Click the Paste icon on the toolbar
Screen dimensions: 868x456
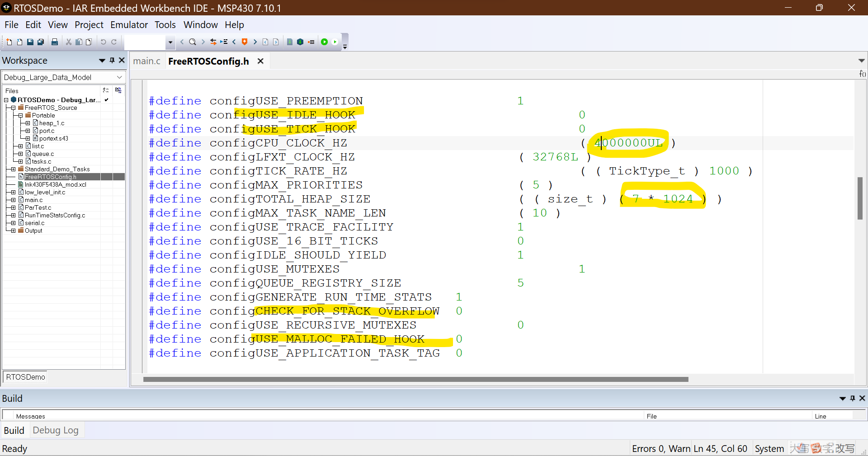(89, 42)
